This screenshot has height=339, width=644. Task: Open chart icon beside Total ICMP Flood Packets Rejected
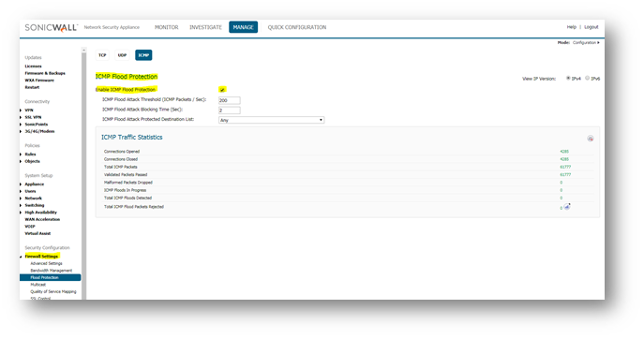[567, 206]
